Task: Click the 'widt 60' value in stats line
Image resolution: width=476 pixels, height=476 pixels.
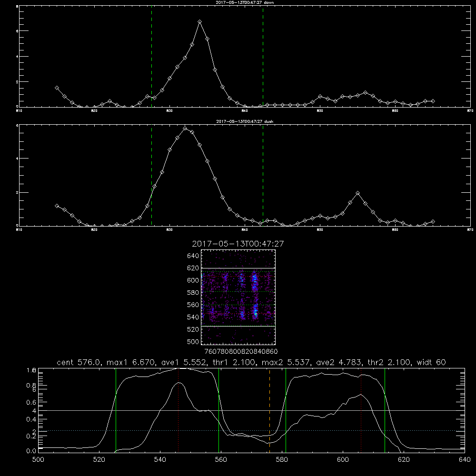Action: (431, 362)
